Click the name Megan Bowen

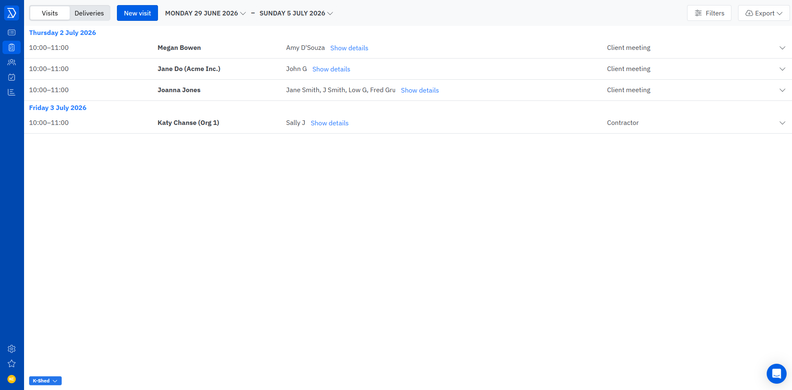(179, 48)
